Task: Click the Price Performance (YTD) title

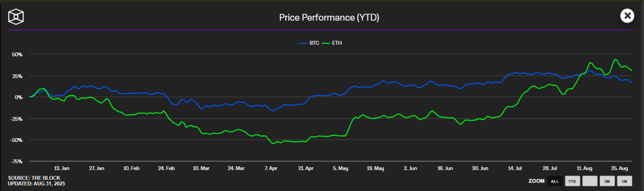Action: (x=329, y=18)
